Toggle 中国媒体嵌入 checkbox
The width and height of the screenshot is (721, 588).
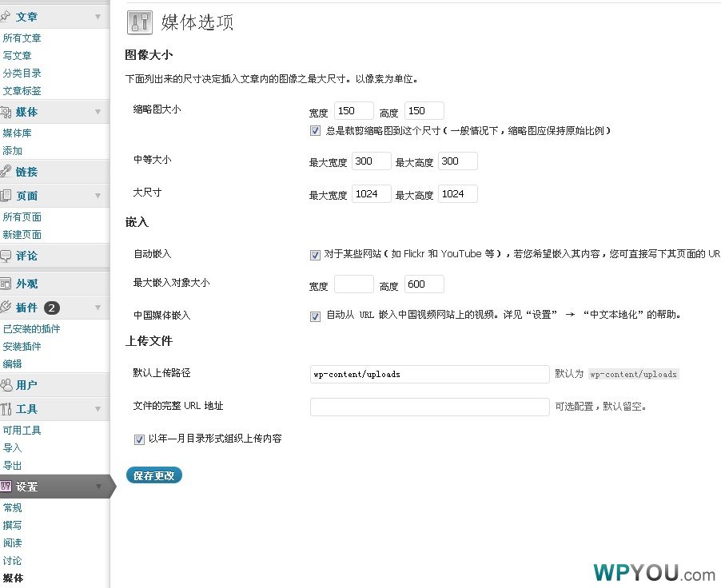315,316
